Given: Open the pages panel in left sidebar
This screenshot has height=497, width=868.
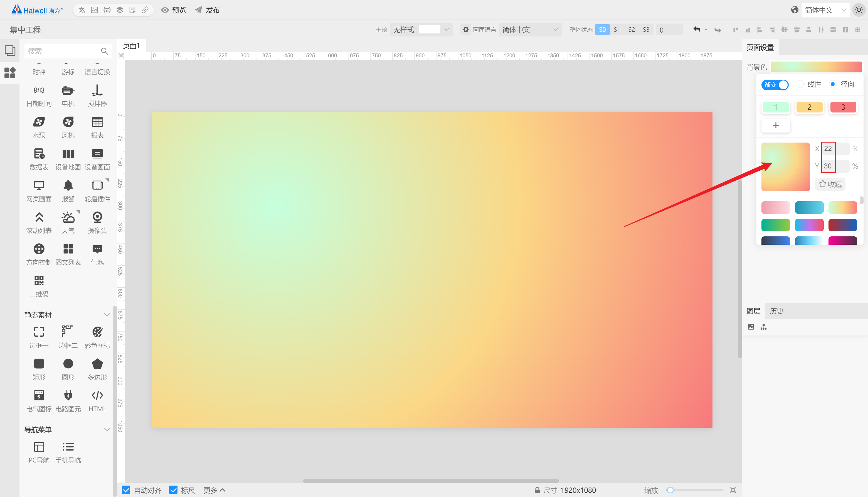Looking at the screenshot, I should (10, 50).
